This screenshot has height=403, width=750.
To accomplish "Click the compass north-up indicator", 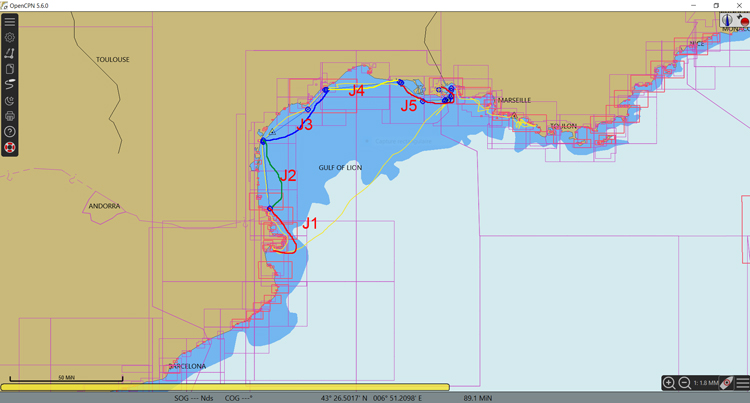I will [728, 20].
